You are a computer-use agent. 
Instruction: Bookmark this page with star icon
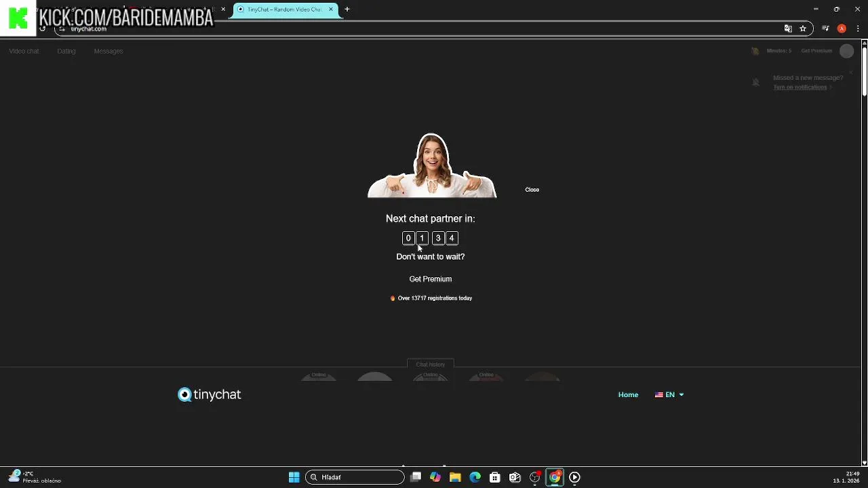pyautogui.click(x=803, y=28)
